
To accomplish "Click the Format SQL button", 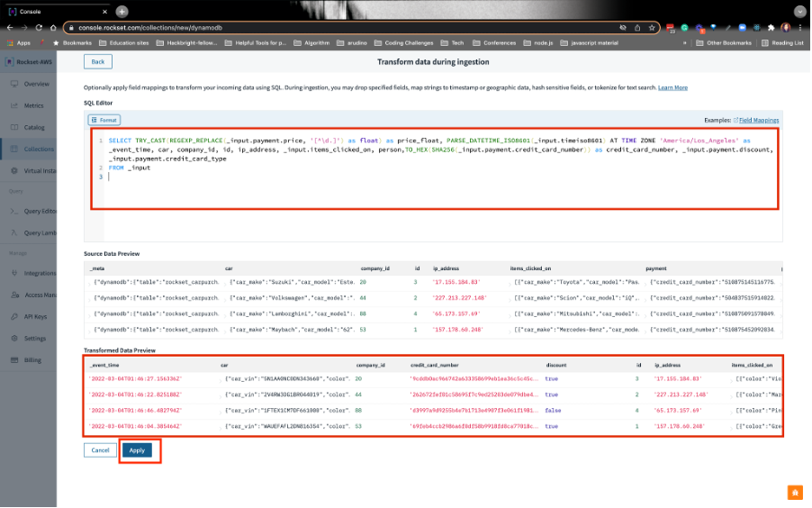I will point(104,121).
